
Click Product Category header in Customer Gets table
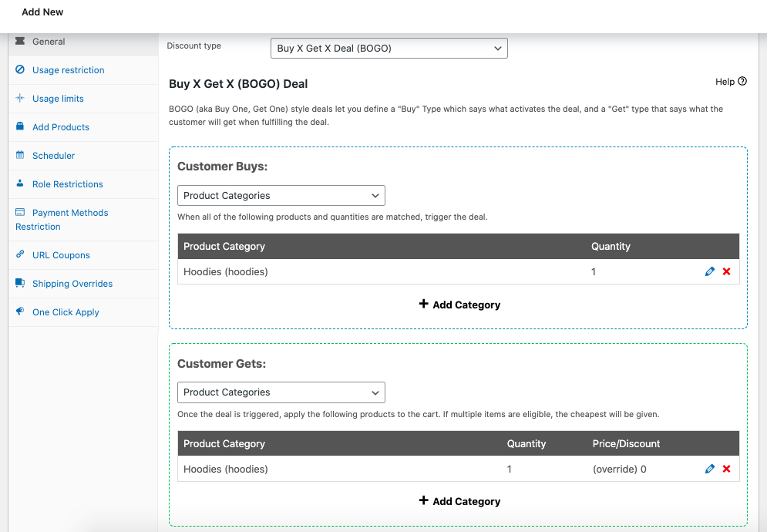[224, 443]
